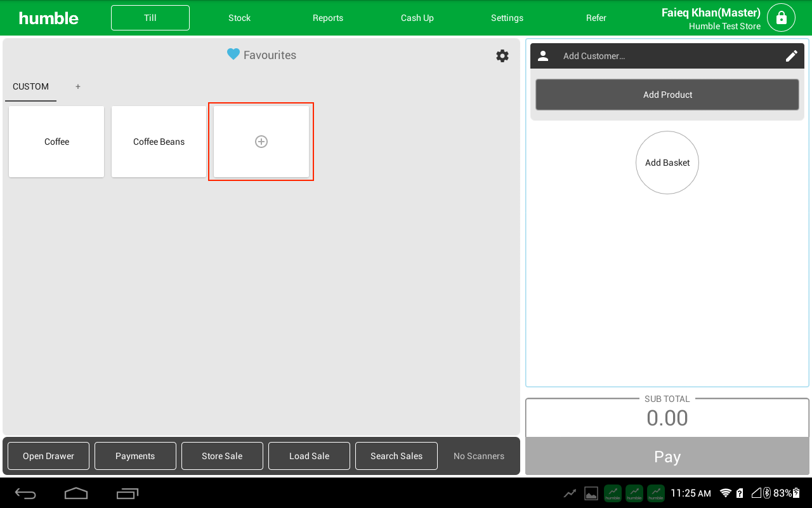
Task: Click the Load Sale button
Action: point(309,456)
